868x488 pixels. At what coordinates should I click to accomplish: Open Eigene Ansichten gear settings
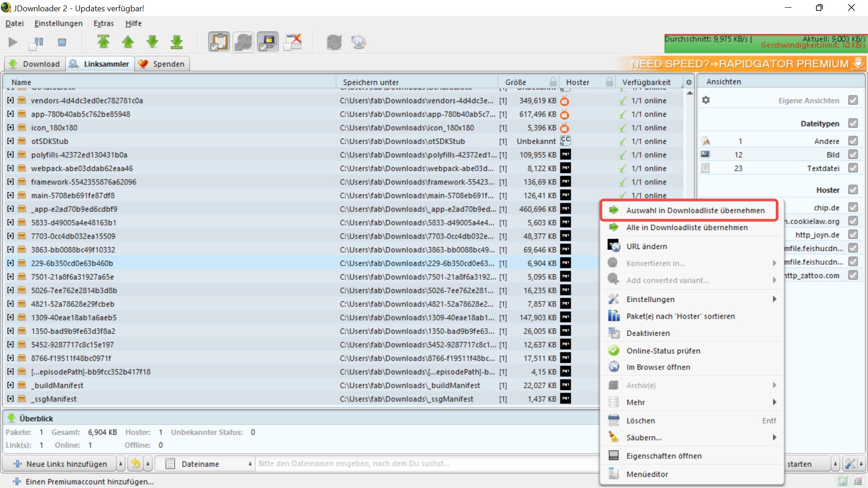point(706,100)
